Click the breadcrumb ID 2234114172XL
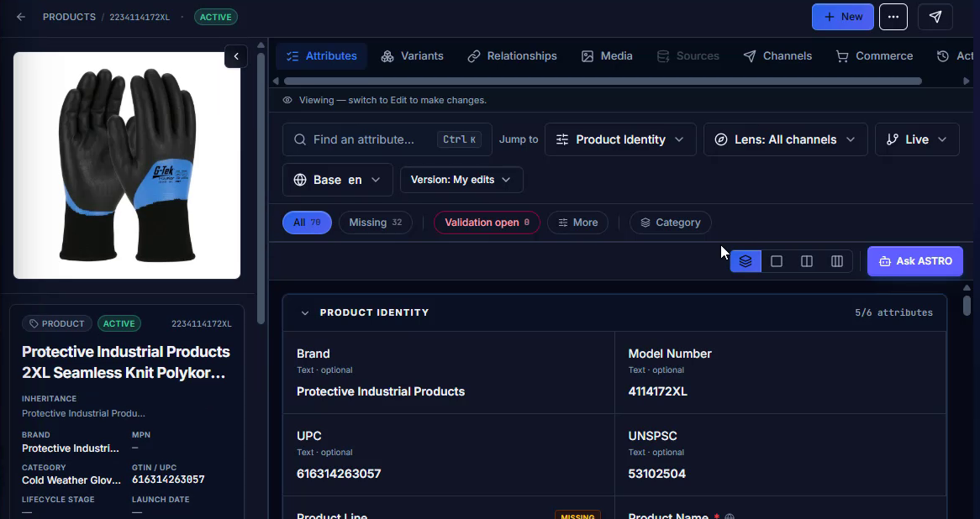Screen dimensions: 980x519 [x=140, y=17]
